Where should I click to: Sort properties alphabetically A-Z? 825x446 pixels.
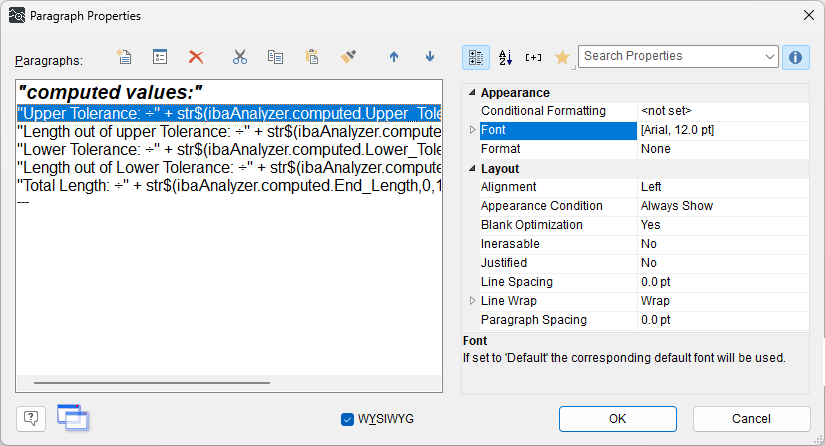(x=505, y=57)
